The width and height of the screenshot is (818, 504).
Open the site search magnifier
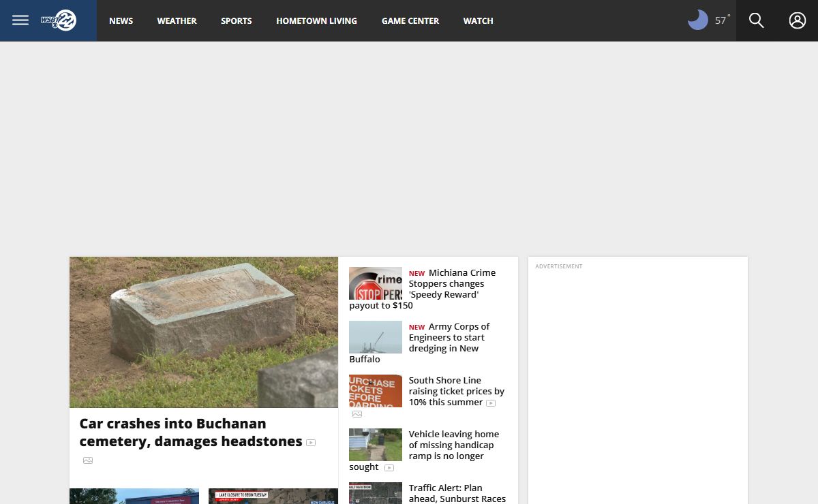[757, 20]
